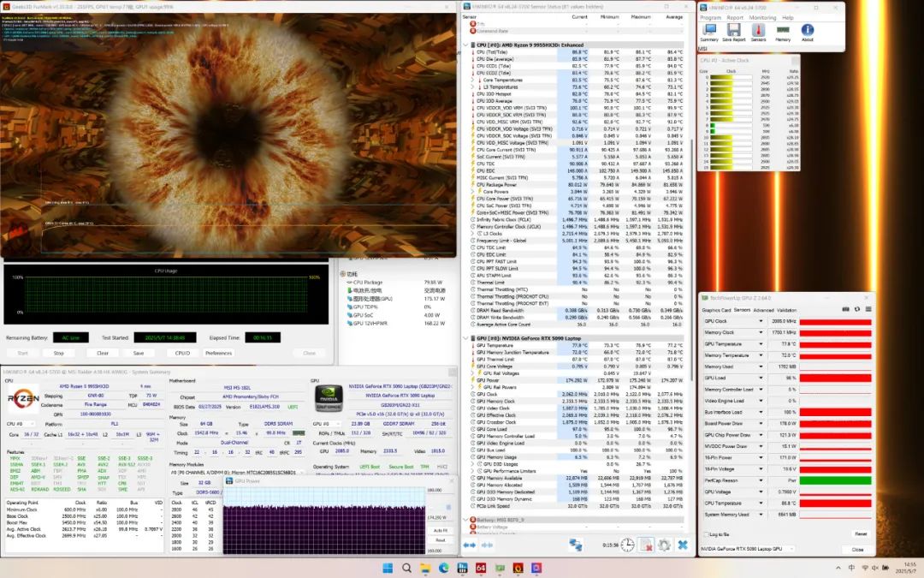The height and width of the screenshot is (578, 924).
Task: Open Preferences in the stability test window
Action: [x=219, y=354]
